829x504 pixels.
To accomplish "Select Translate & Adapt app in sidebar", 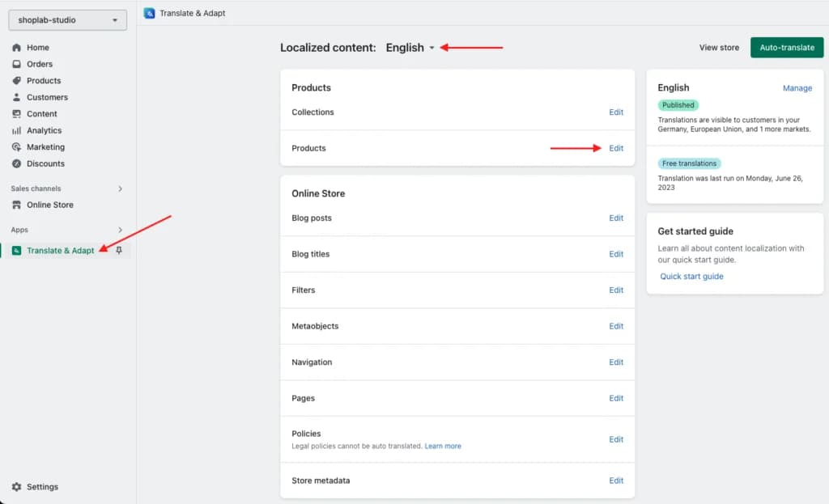I will (60, 251).
